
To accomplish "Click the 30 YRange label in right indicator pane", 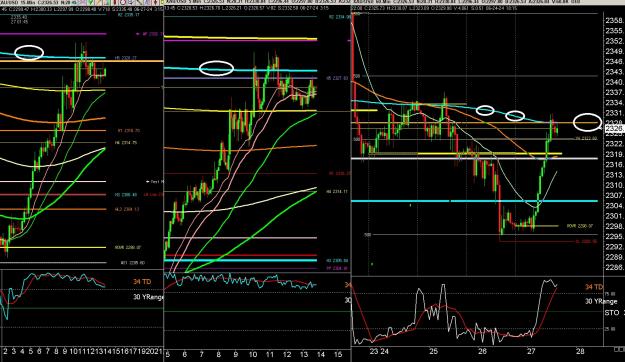I will click(601, 301).
